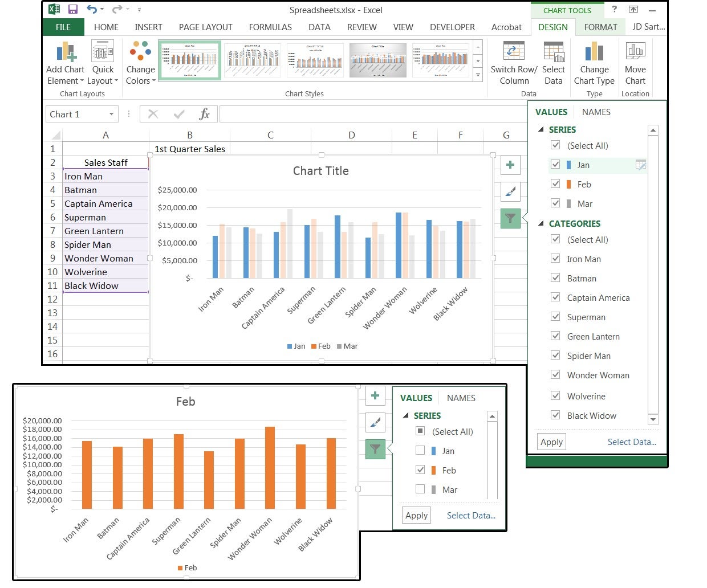Click the Excel Help question mark

(614, 9)
